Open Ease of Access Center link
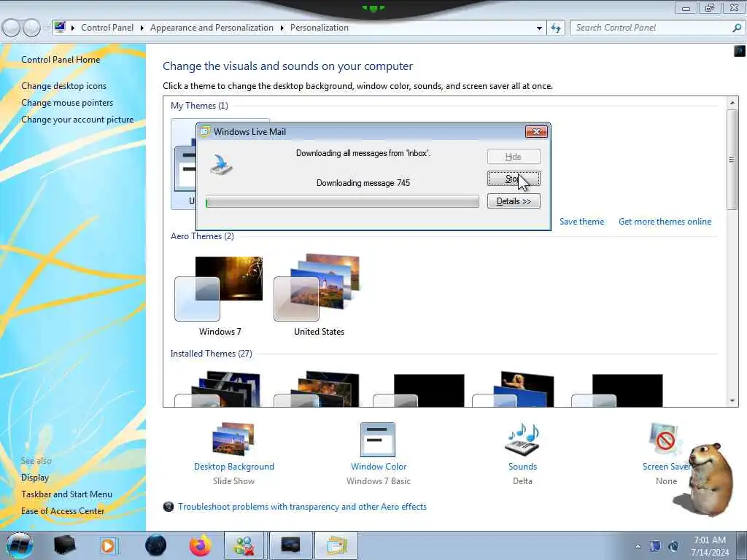The image size is (747, 560). (x=63, y=511)
